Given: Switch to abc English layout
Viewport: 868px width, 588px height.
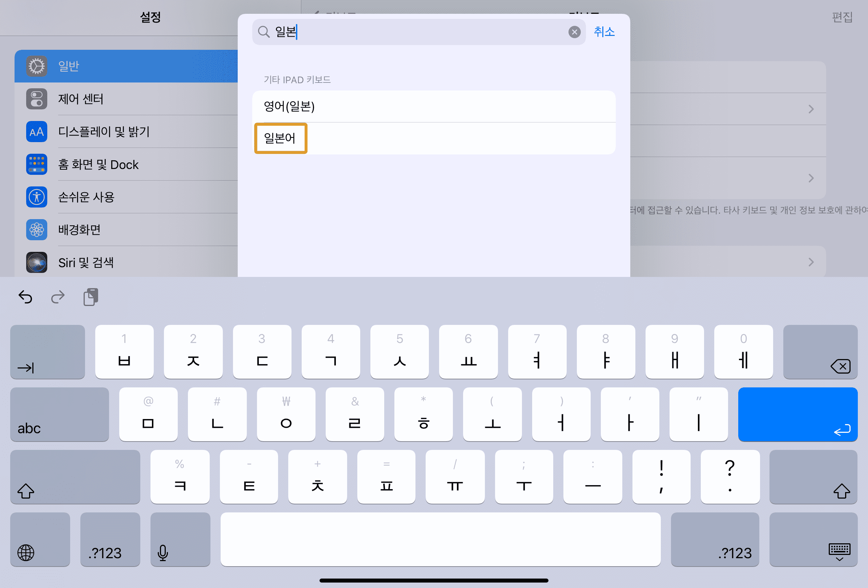Looking at the screenshot, I should 59,414.
